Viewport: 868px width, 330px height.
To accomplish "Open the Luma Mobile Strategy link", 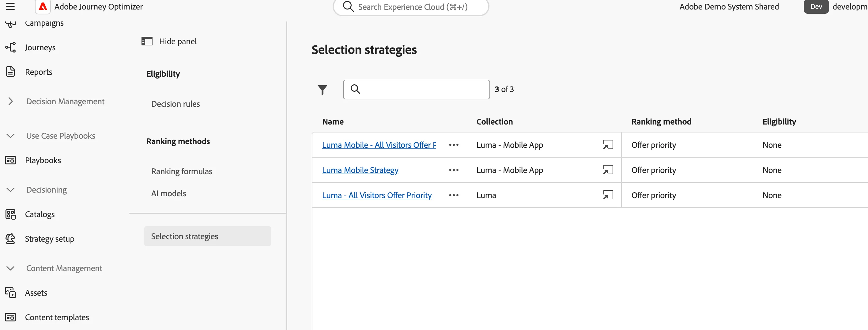I will click(360, 170).
